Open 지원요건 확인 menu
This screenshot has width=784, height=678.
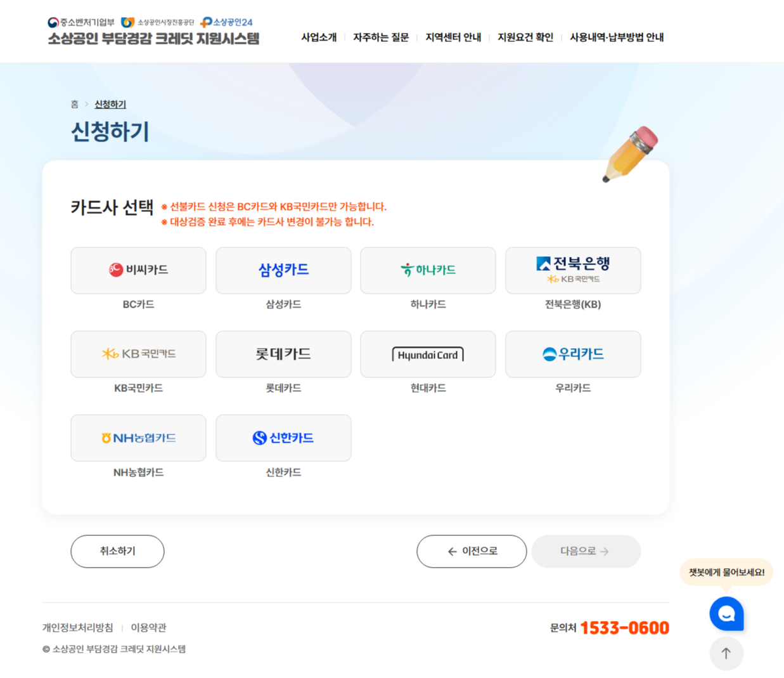(525, 37)
